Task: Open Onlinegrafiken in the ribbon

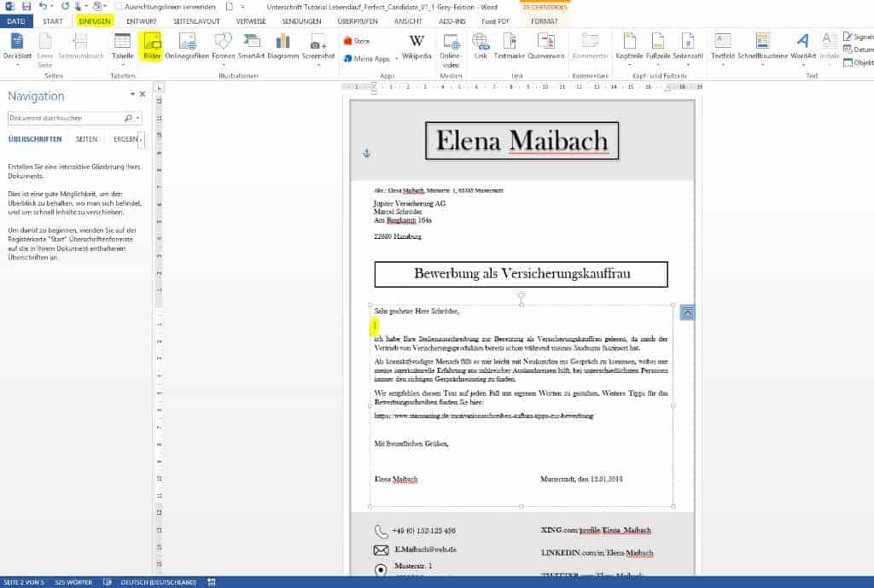Action: [x=187, y=46]
